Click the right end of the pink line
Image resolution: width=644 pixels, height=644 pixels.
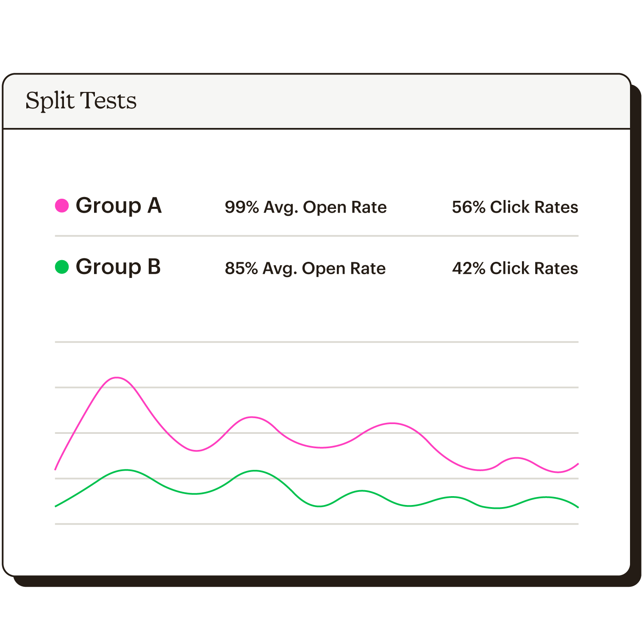578,464
